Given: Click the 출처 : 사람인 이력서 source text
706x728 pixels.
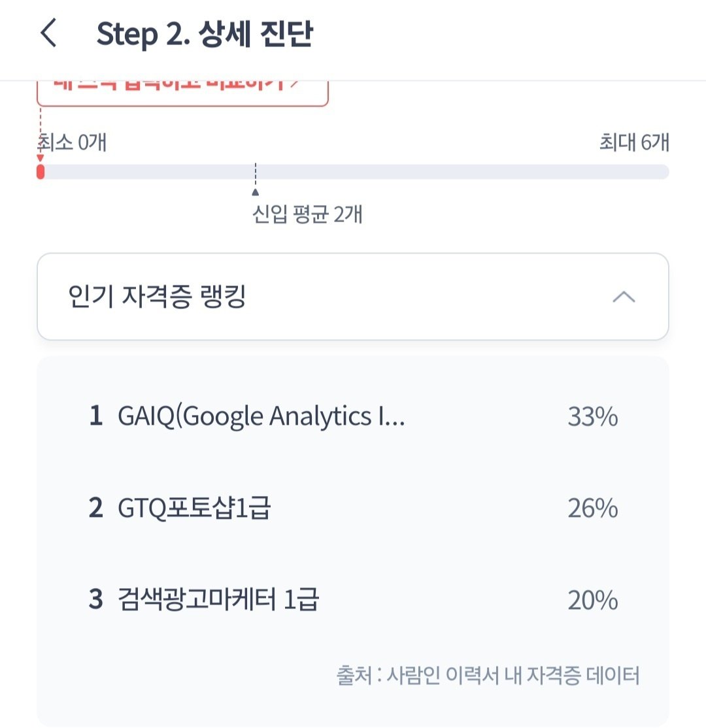Looking at the screenshot, I should click(488, 675).
